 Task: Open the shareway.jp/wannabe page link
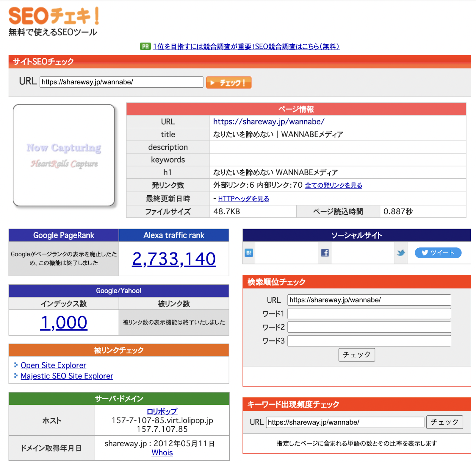coord(269,121)
